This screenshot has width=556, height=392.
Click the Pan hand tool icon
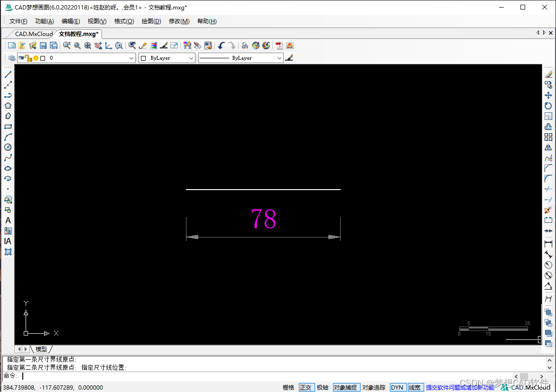pyautogui.click(x=98, y=46)
